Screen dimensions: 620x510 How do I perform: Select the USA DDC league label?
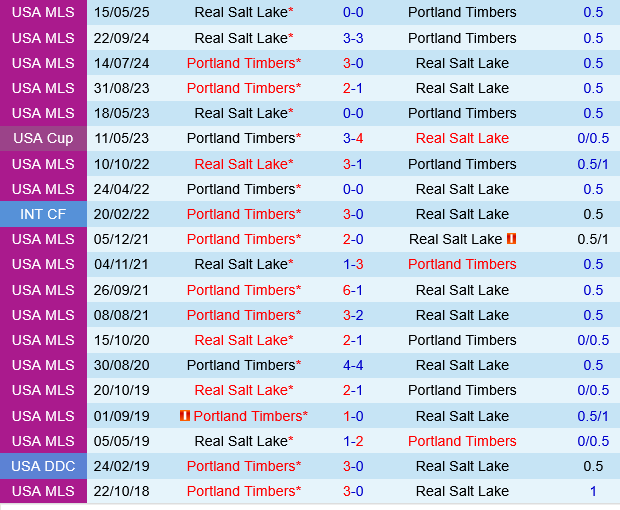43,466
